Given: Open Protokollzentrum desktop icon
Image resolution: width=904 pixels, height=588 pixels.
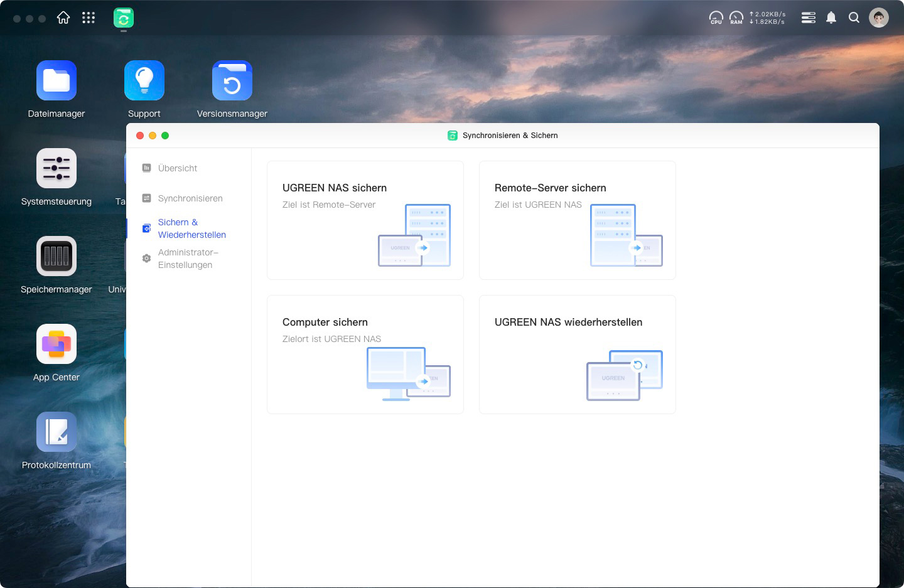Looking at the screenshot, I should 56,432.
